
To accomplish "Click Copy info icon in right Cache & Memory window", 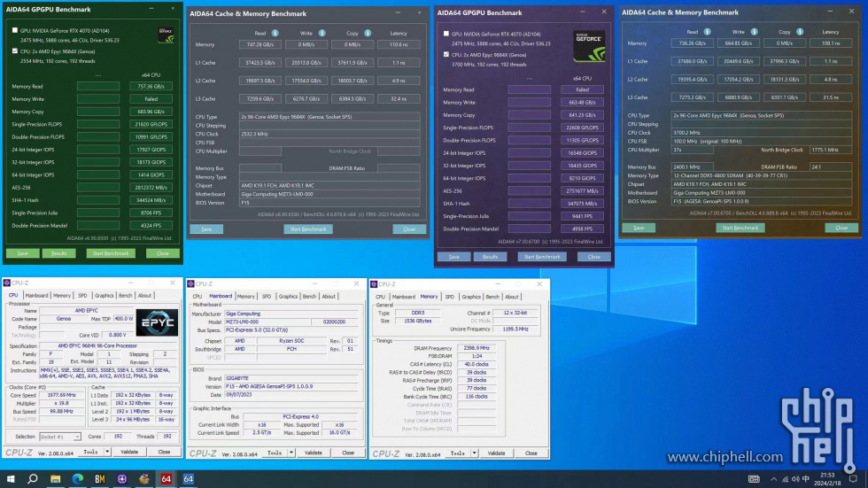I will (x=800, y=32).
